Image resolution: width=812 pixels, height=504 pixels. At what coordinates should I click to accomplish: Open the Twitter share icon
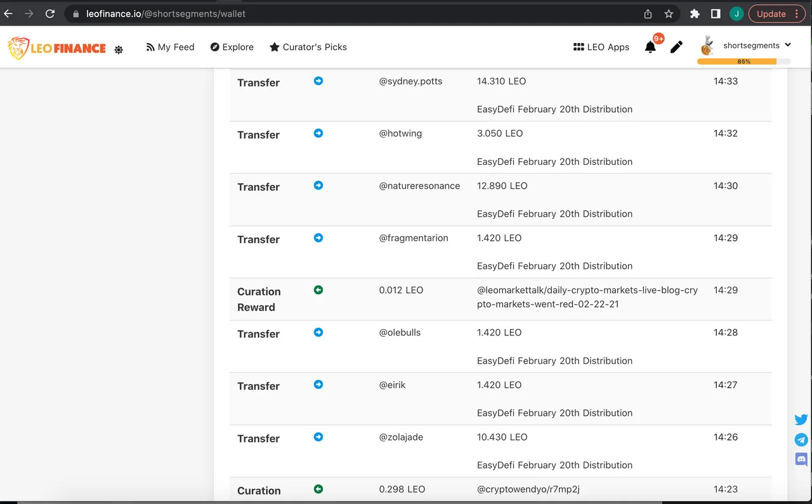801,420
